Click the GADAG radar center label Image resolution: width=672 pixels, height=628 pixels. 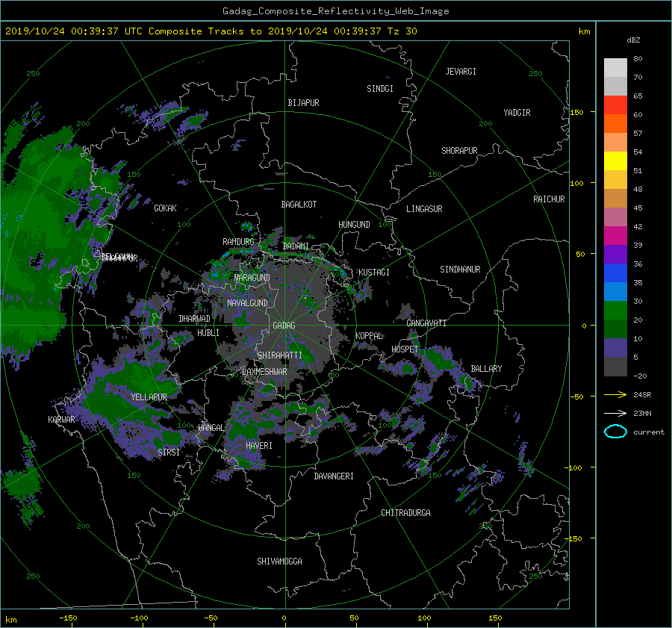click(284, 326)
